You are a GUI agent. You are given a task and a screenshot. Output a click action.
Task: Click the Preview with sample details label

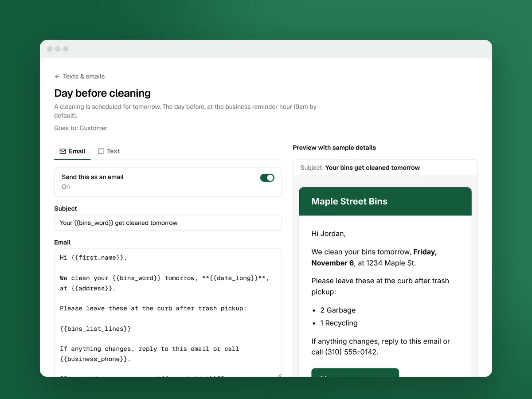coord(334,148)
